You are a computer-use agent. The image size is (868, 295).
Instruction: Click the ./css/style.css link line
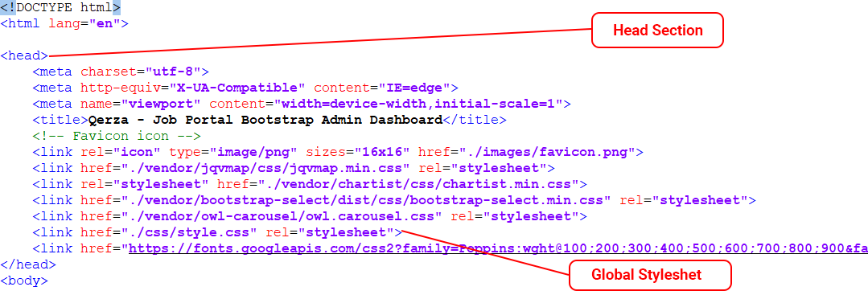click(x=217, y=232)
